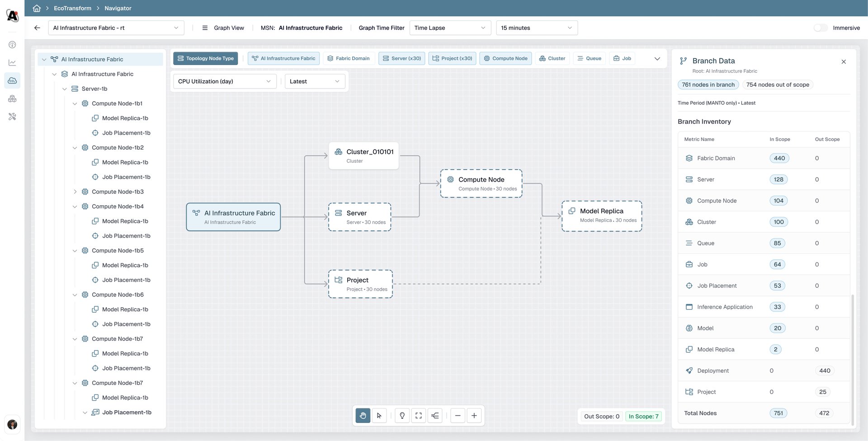
Task: Open the dashboard gauge sidebar icon
Action: (x=12, y=45)
